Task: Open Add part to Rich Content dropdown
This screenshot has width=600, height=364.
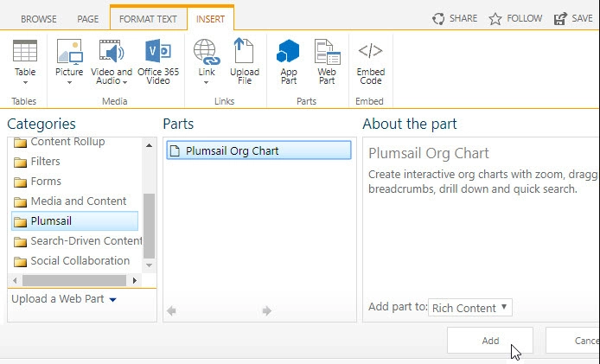Action: 470,307
